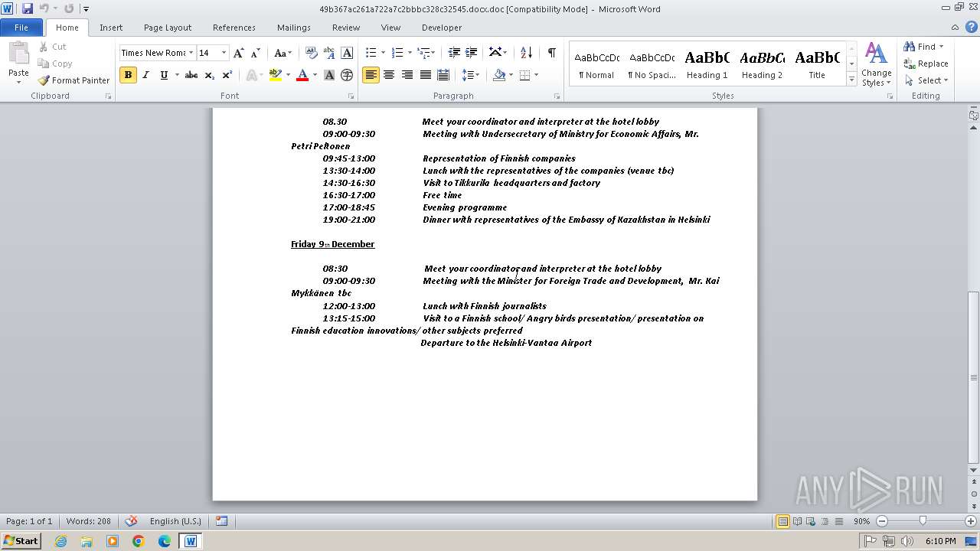Click the spelling check icon in status bar

click(131, 521)
